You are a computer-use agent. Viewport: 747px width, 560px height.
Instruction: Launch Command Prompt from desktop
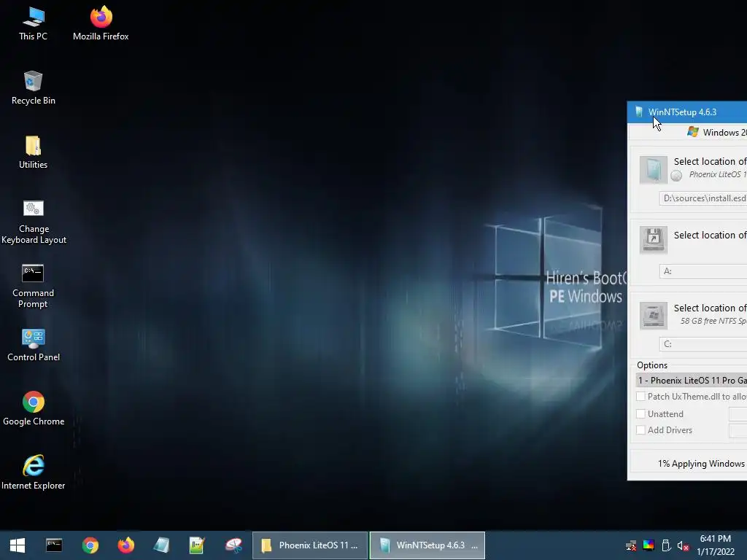pyautogui.click(x=34, y=286)
